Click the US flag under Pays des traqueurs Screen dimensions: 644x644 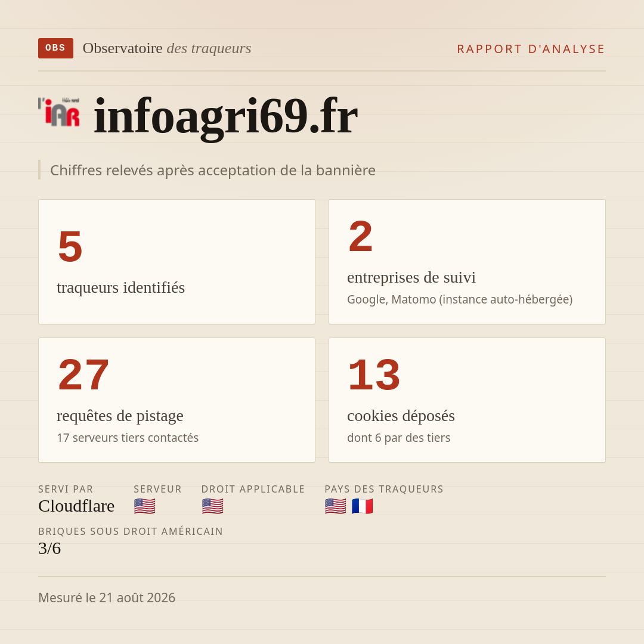pyautogui.click(x=336, y=506)
